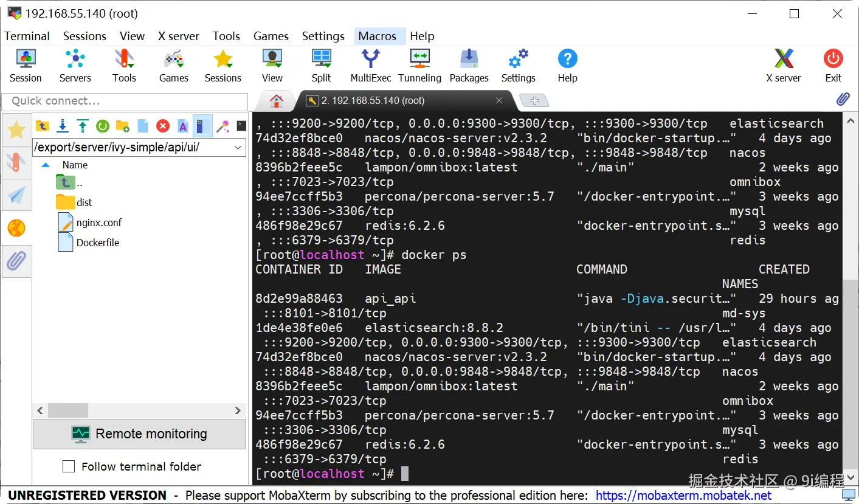Click the terminal vertical scrollbar
The width and height of the screenshot is (859, 504).
click(850, 374)
